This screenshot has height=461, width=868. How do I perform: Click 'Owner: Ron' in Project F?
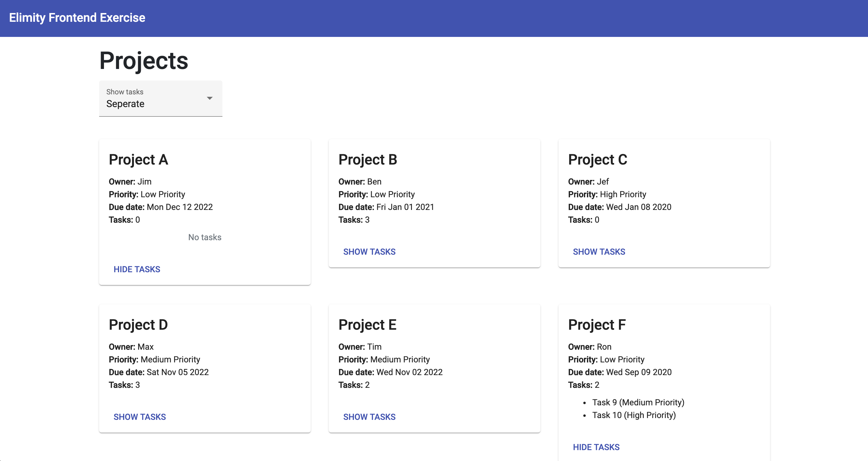[x=590, y=347]
